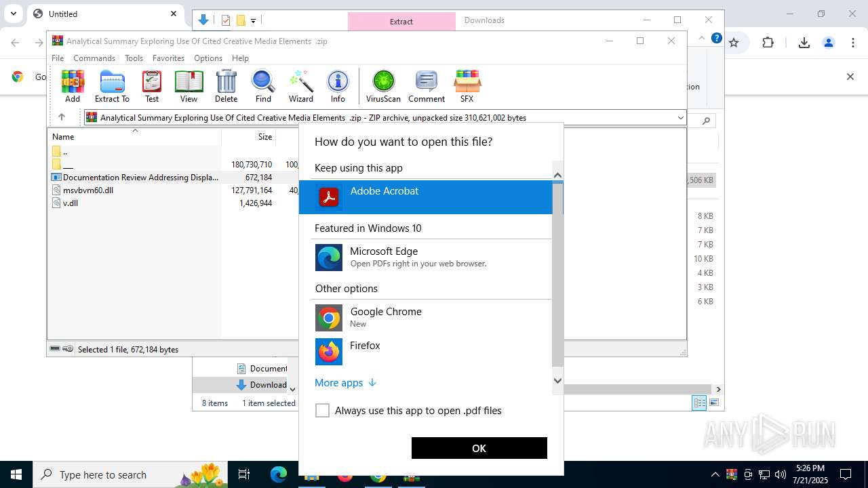The width and height of the screenshot is (868, 488).
Task: Select Adobe Acrobat app option
Action: click(x=426, y=197)
